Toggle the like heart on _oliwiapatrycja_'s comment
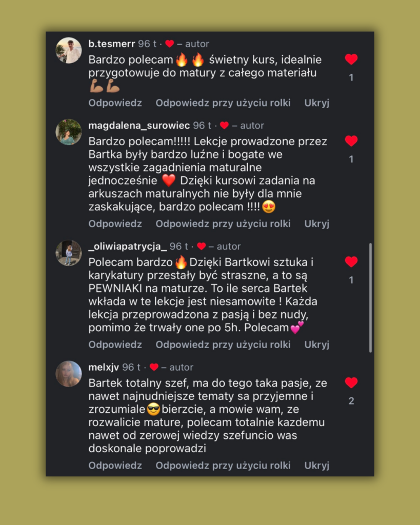This screenshot has width=420, height=525. pos(351,262)
